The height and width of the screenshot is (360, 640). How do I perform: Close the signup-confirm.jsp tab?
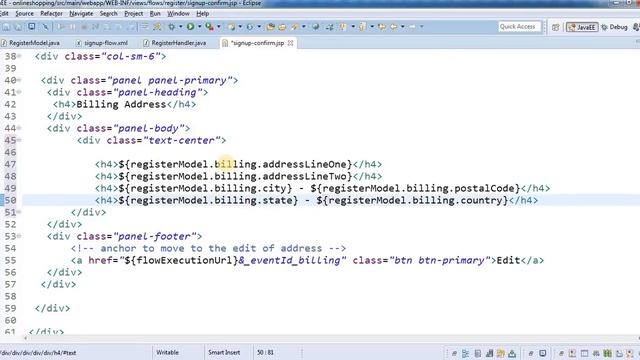click(291, 43)
